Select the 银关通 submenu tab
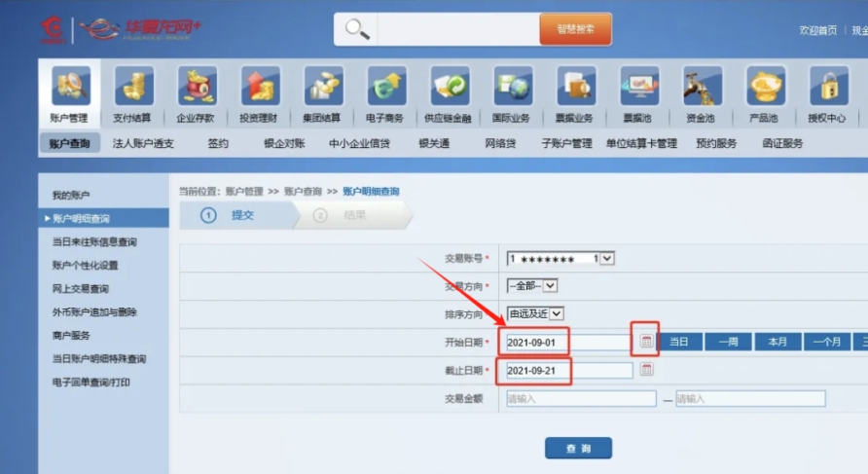The image size is (868, 474). pos(434,143)
